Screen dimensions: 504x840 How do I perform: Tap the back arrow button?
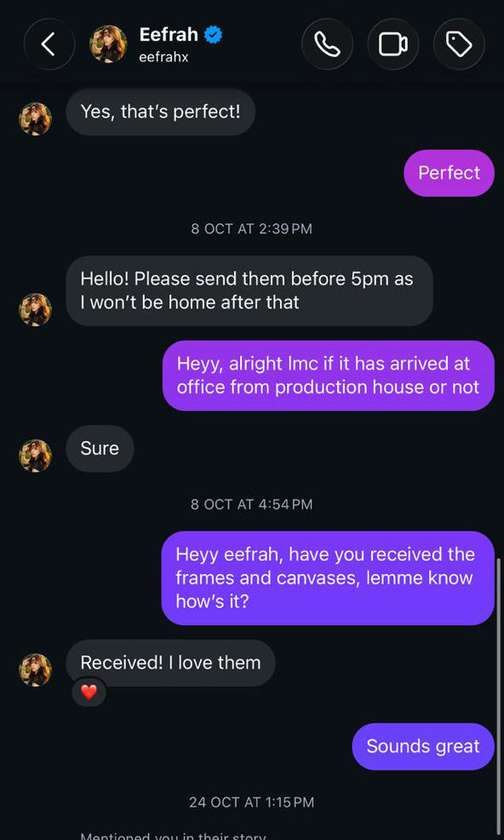(49, 44)
